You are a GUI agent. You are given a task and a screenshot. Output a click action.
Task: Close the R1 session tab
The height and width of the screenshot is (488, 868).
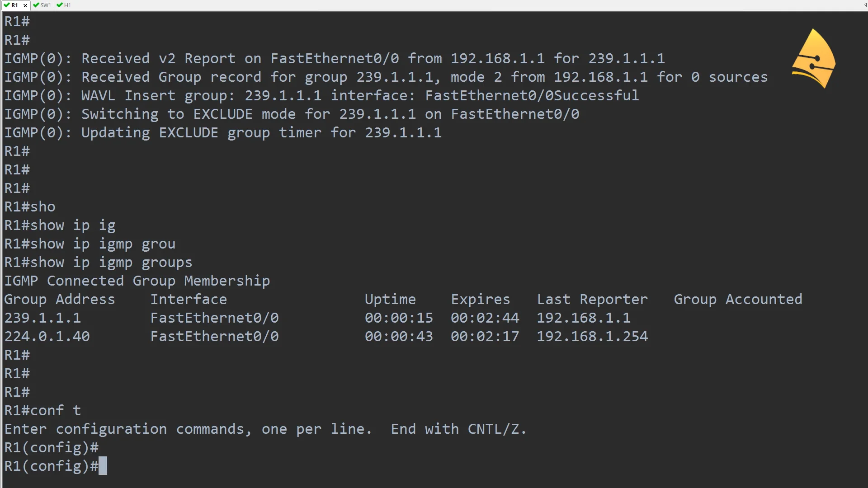pyautogui.click(x=25, y=5)
